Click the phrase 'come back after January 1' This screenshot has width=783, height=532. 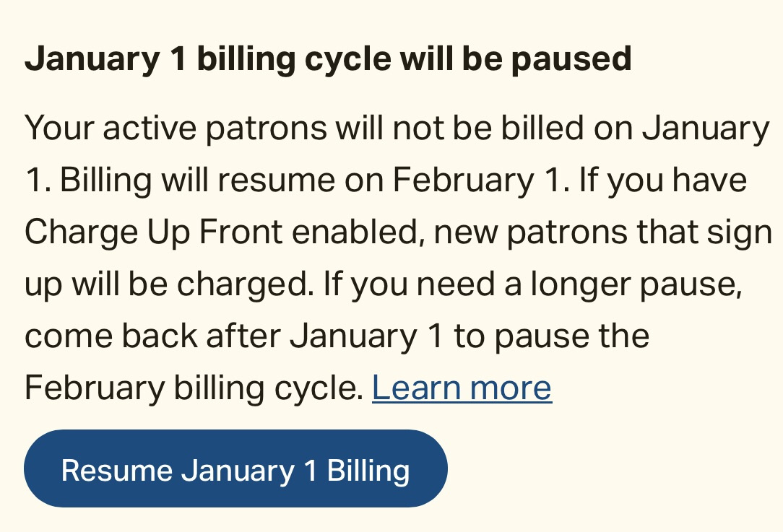(x=234, y=336)
